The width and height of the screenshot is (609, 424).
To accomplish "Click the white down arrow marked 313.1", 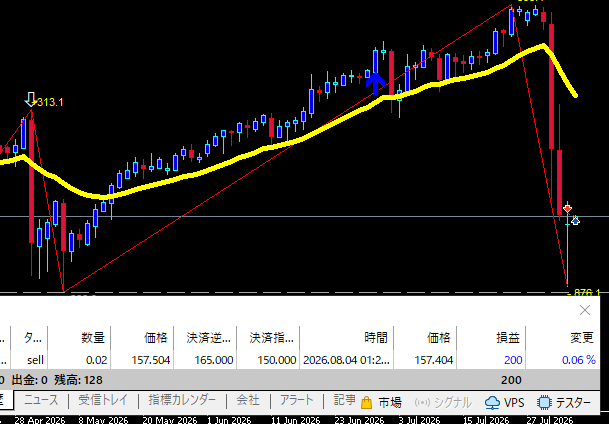I will (30, 99).
